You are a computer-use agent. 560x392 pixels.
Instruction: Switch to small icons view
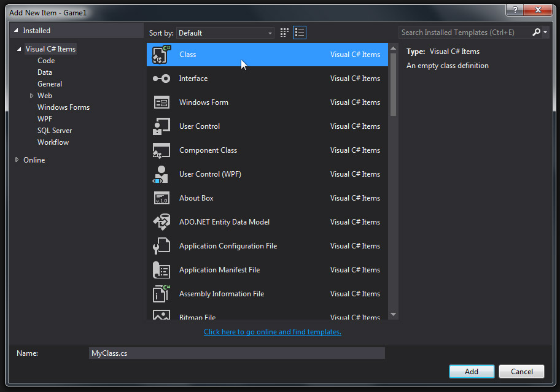pyautogui.click(x=285, y=33)
